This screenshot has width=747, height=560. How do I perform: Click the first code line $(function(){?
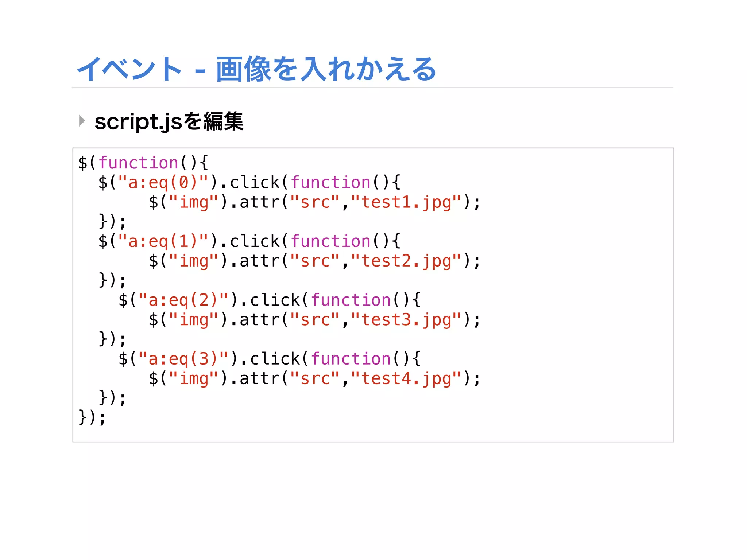[x=143, y=163]
